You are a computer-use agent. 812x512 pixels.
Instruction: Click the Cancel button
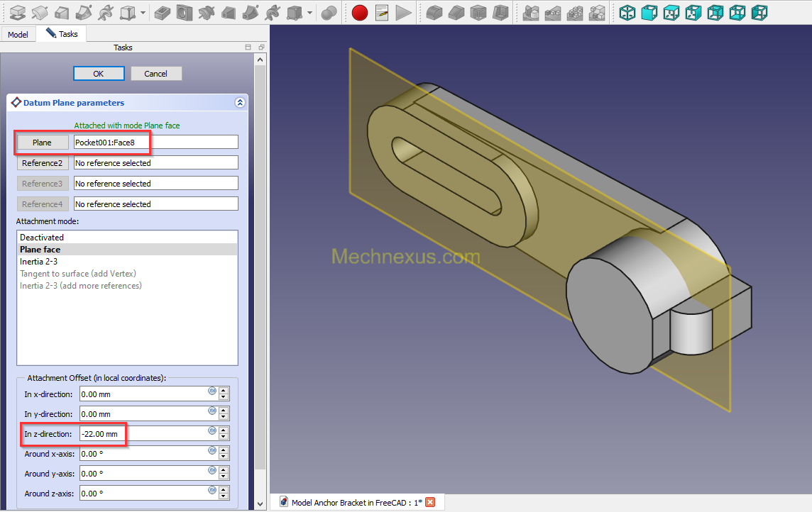click(x=156, y=74)
